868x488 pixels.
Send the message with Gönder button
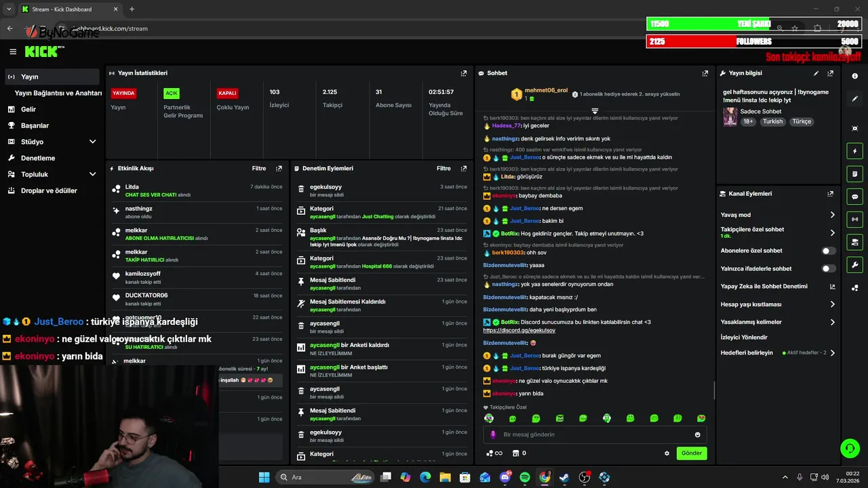click(692, 453)
